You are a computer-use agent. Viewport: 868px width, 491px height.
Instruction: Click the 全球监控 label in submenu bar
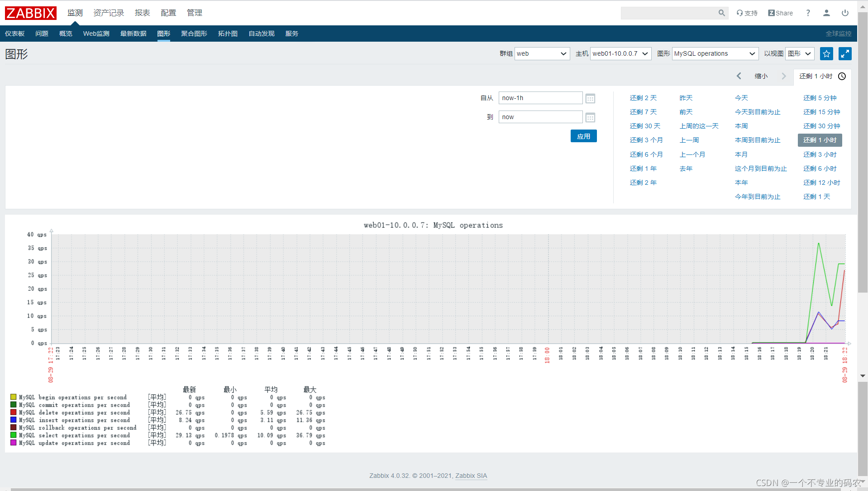click(838, 34)
